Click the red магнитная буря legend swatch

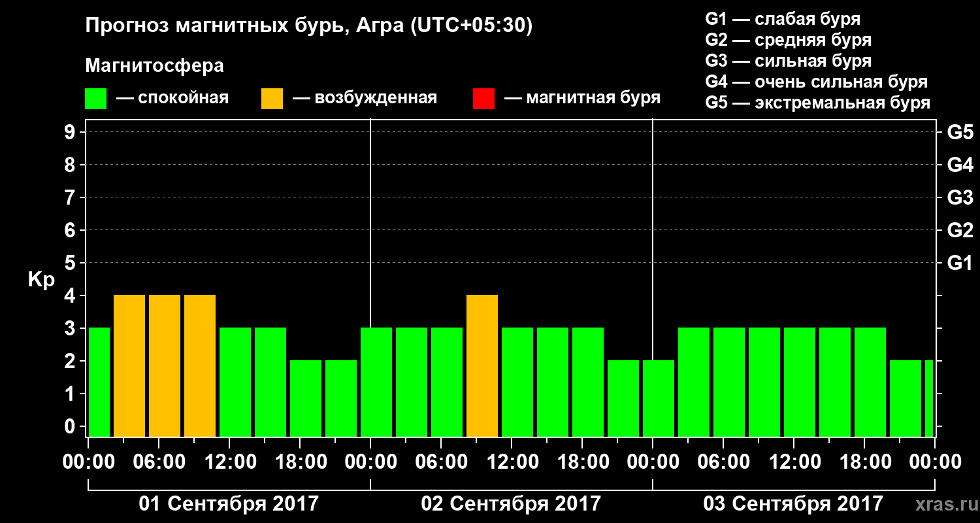(483, 99)
